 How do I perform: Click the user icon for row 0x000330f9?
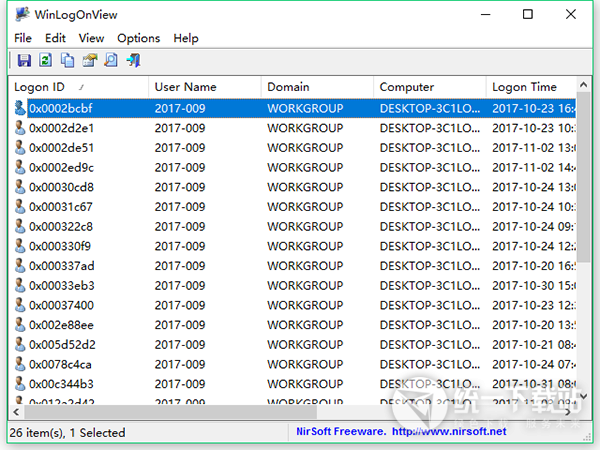pos(20,246)
